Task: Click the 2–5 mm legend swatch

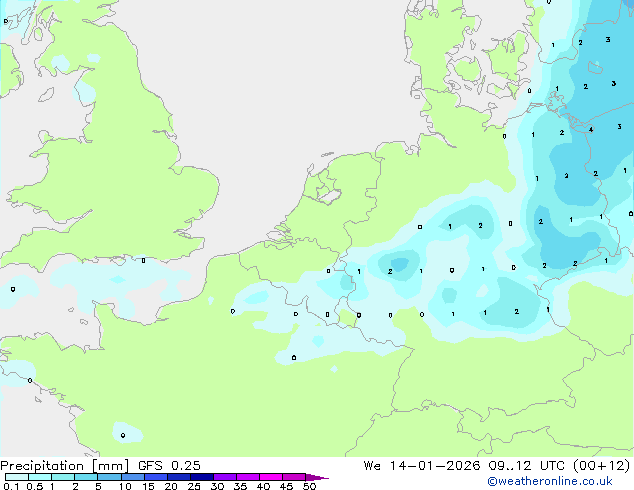Action: [86, 477]
